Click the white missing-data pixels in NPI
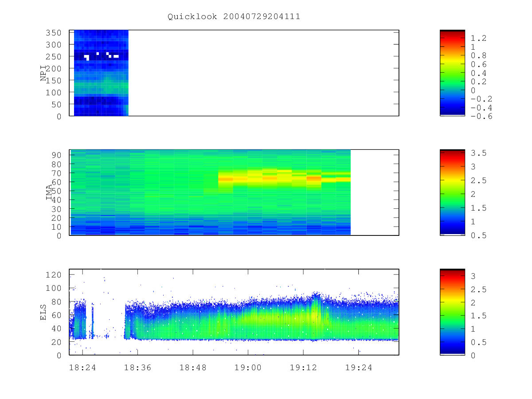 click(101, 56)
